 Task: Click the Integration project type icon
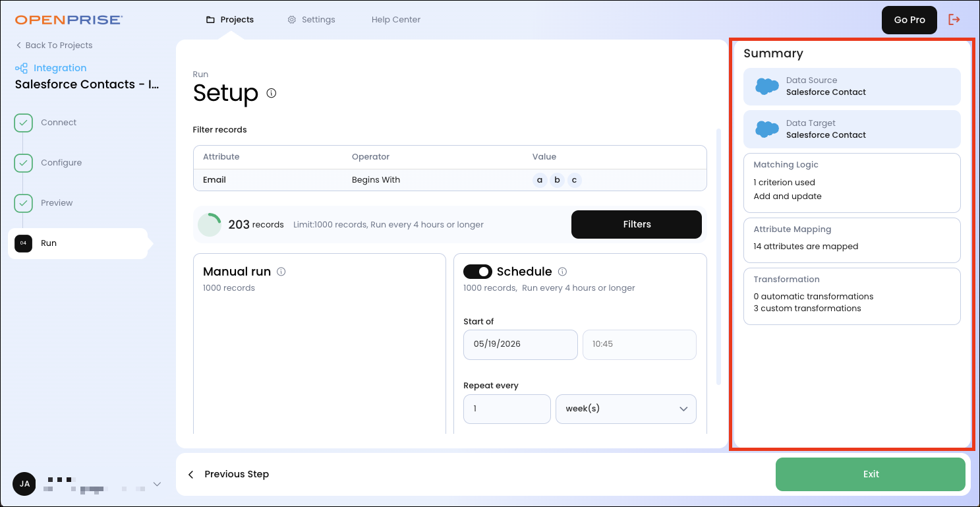click(22, 68)
